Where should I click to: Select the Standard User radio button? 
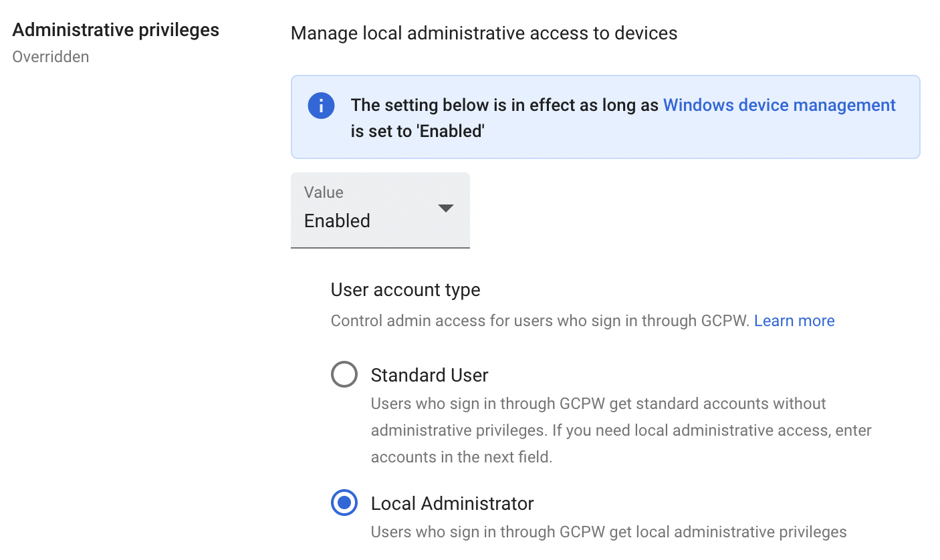click(x=344, y=375)
